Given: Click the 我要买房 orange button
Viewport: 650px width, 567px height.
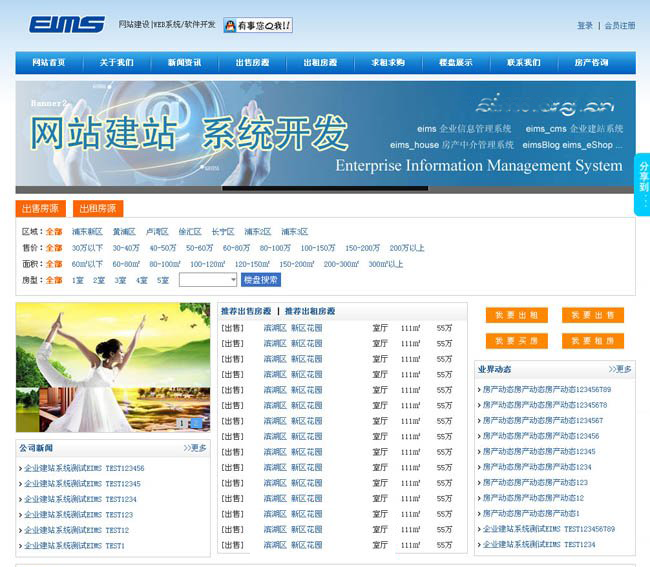Looking at the screenshot, I should click(517, 341).
